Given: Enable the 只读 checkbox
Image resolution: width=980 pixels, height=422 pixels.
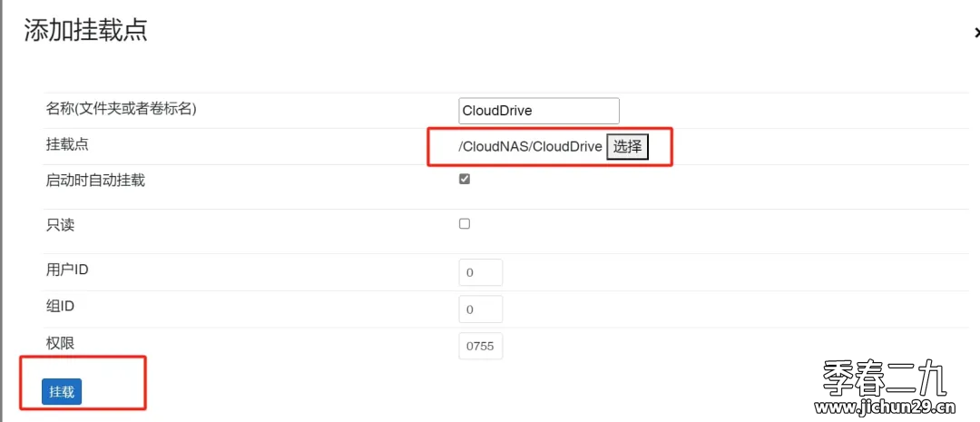Looking at the screenshot, I should point(465,224).
